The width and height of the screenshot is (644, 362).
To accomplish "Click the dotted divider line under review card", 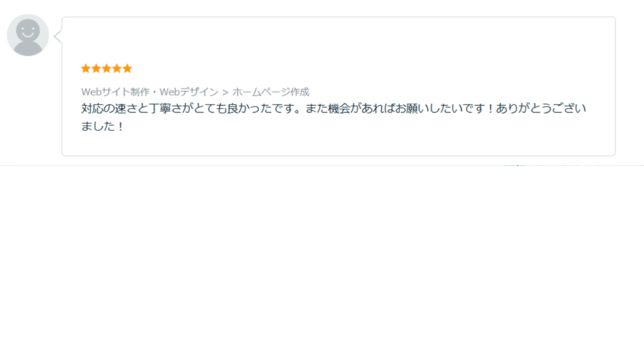I will [x=322, y=165].
